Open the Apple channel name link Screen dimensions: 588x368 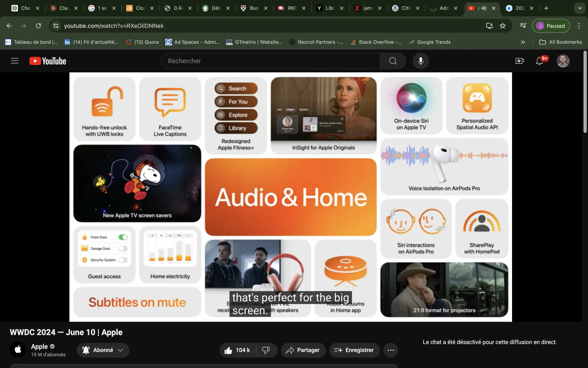(x=39, y=347)
